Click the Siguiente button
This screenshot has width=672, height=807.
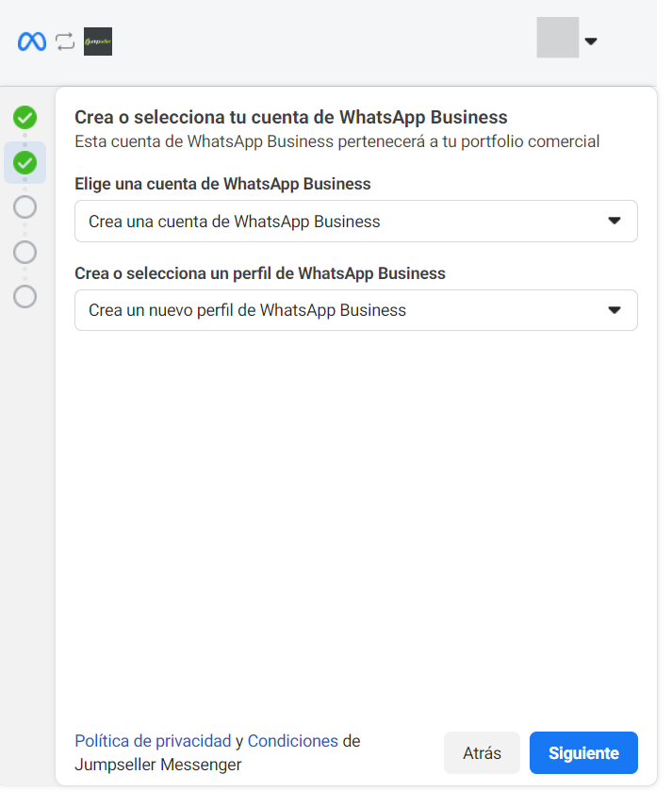coord(583,753)
